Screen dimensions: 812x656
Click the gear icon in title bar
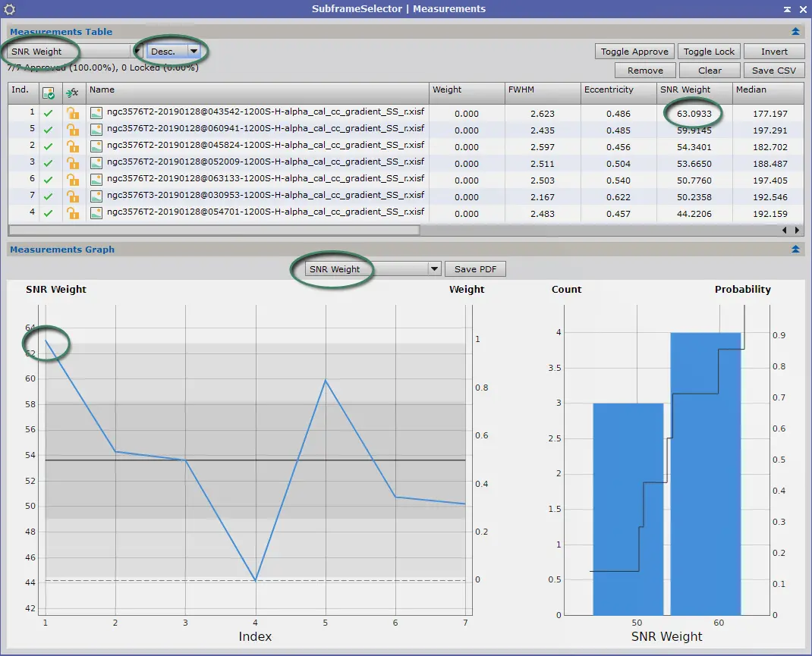point(9,9)
